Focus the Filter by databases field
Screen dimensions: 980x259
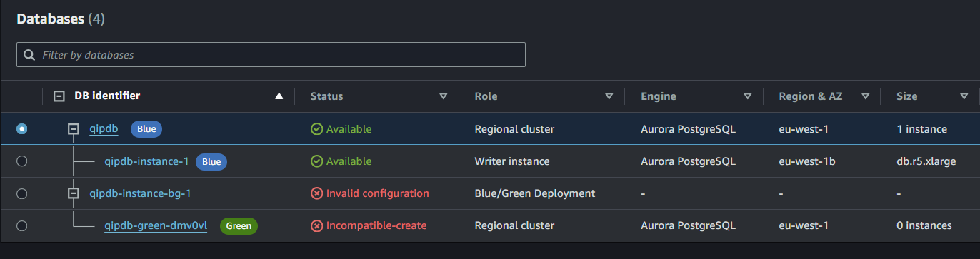pos(271,55)
